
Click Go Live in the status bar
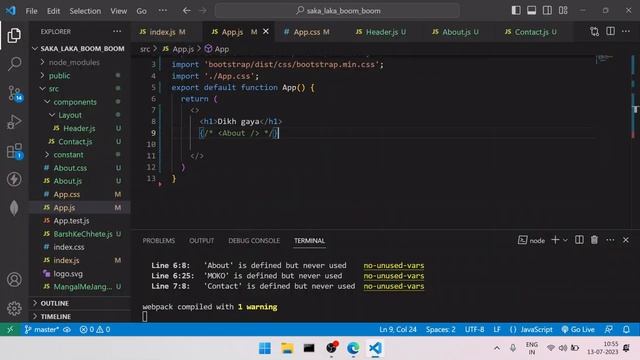coord(578,329)
